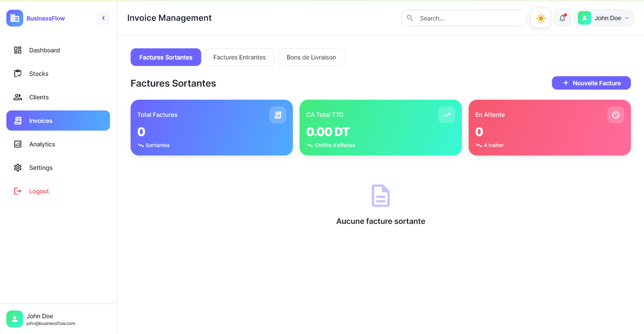
Task: Click the Settings gear icon
Action: pos(17,168)
